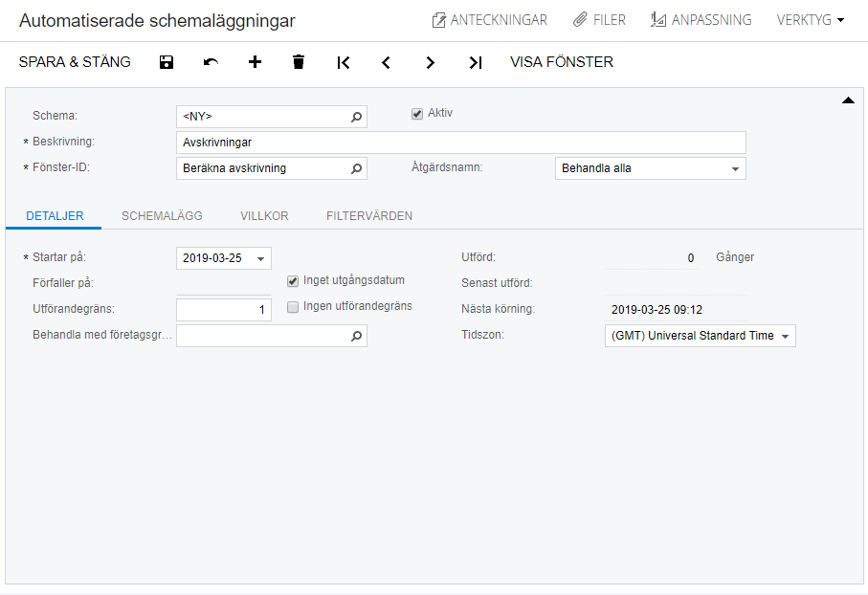868x595 pixels.
Task: Open lookup magnifier for Behandla med företagsgr field
Action: [x=357, y=336]
